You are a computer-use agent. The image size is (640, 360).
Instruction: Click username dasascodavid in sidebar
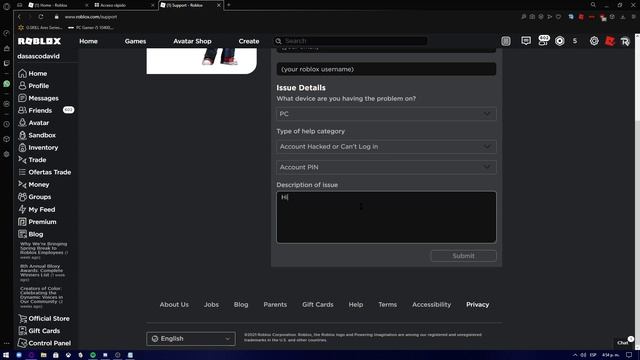[38, 56]
